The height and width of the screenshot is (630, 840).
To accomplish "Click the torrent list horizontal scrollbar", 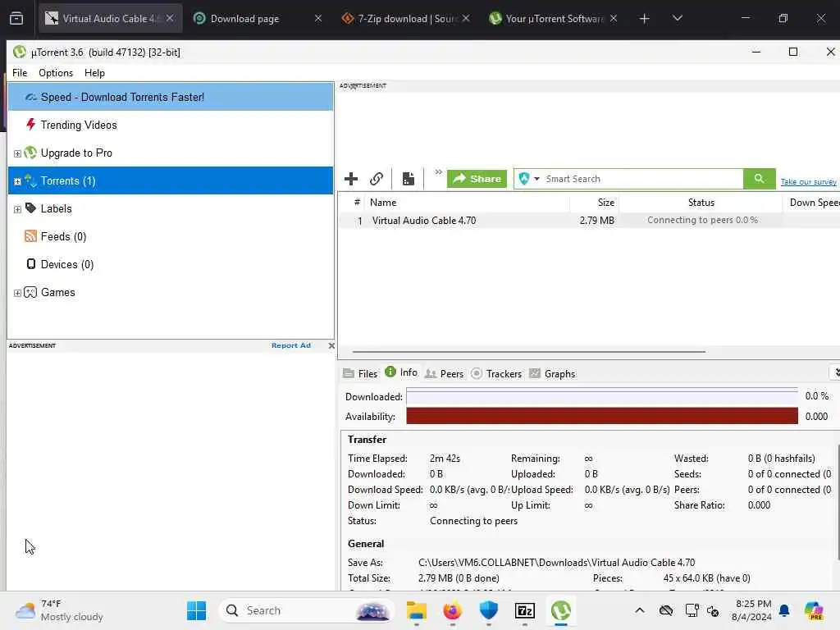I will (x=529, y=352).
